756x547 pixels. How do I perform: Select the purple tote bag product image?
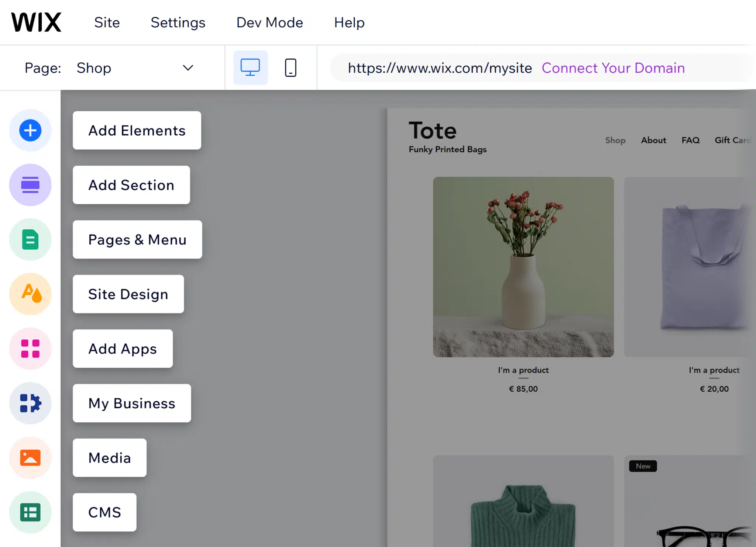[690, 267]
